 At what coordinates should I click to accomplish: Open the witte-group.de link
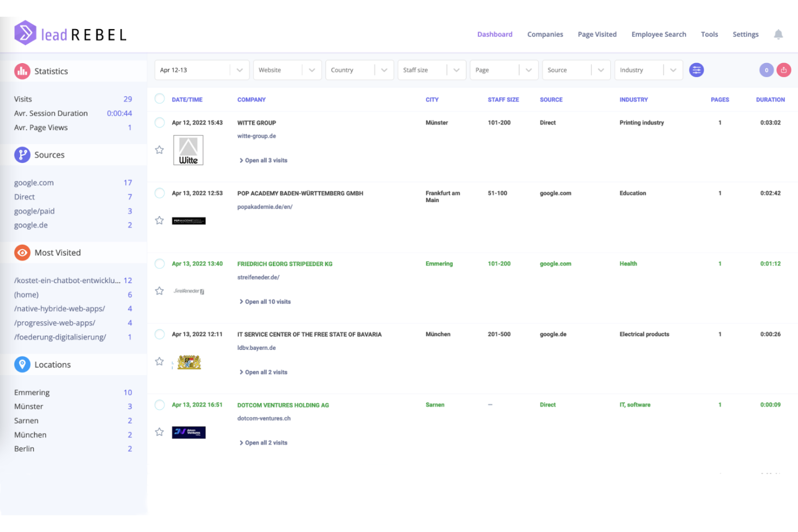257,136
